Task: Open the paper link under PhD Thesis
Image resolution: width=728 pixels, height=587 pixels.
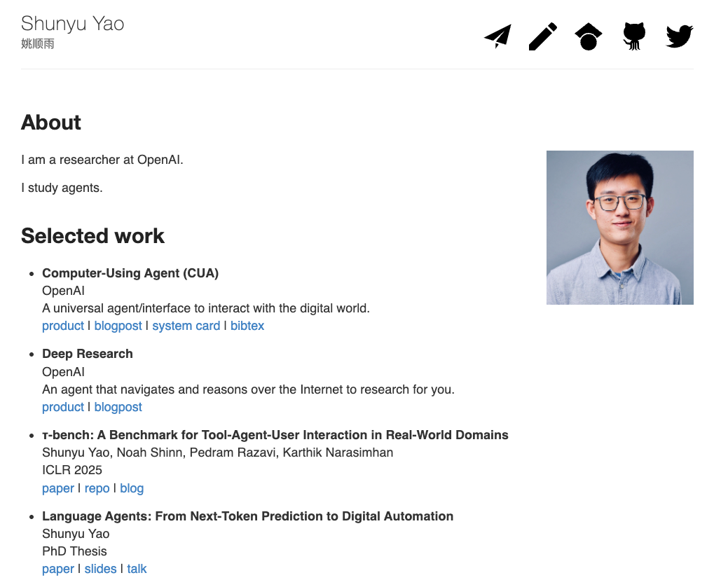Action: [x=58, y=569]
